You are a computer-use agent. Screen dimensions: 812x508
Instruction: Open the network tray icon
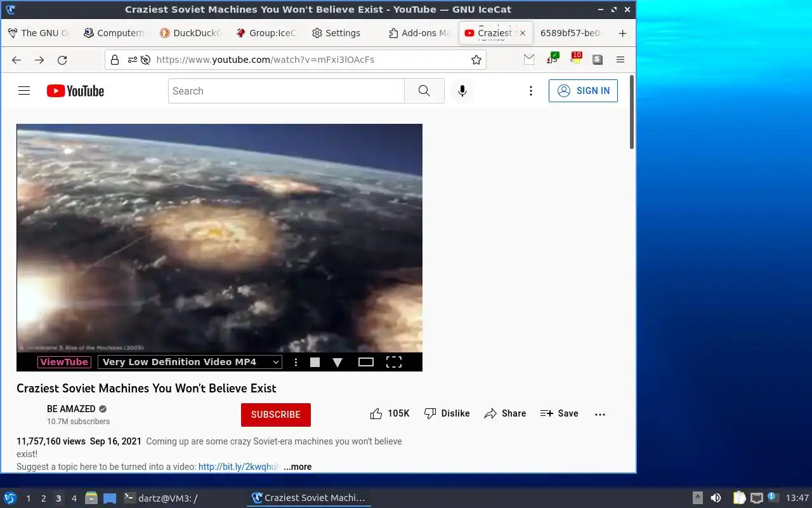(756, 498)
